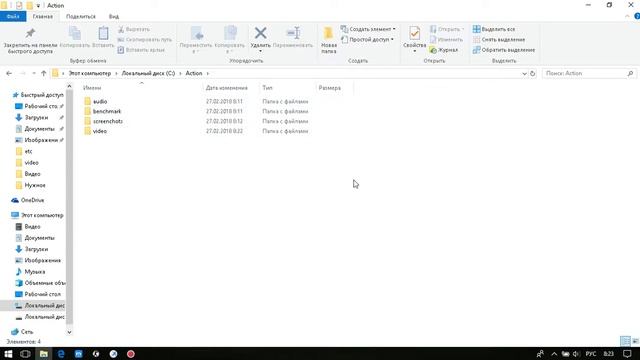Select the video folder in list
640x360 pixels.
tap(100, 131)
